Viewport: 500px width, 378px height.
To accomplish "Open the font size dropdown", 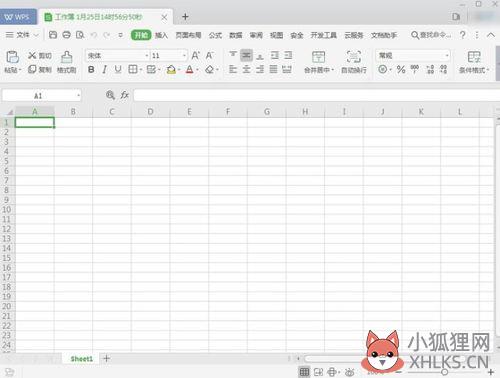I will coord(184,55).
